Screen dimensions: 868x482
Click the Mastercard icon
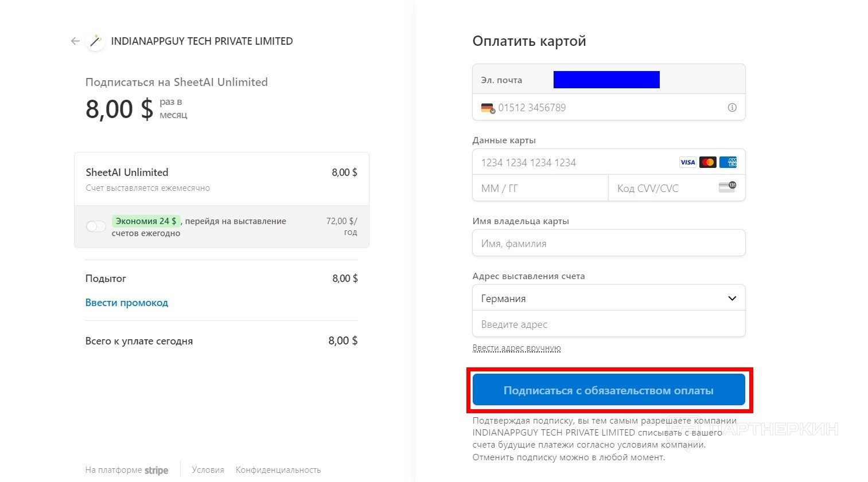(708, 162)
